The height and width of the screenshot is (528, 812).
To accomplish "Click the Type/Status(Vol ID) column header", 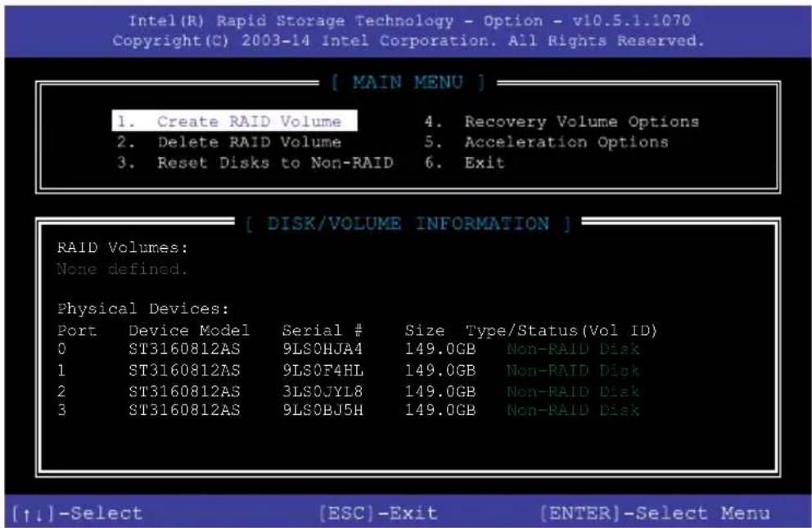I will (562, 331).
